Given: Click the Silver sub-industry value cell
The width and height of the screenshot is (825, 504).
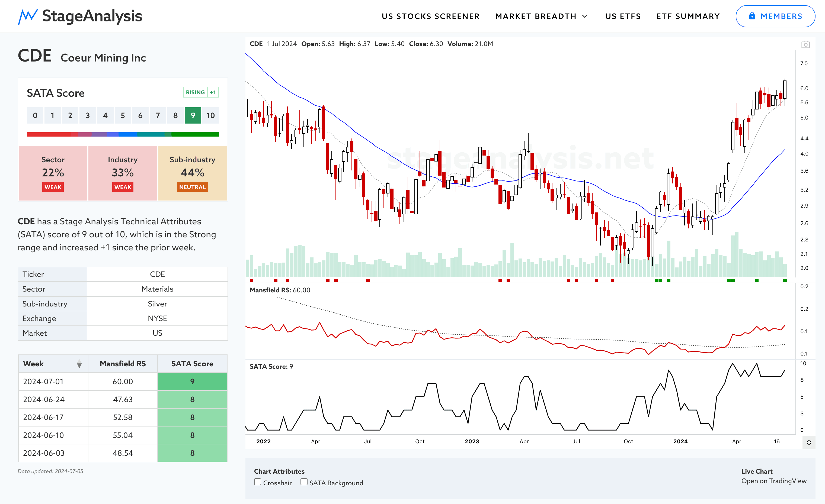Looking at the screenshot, I should pyautogui.click(x=157, y=304).
